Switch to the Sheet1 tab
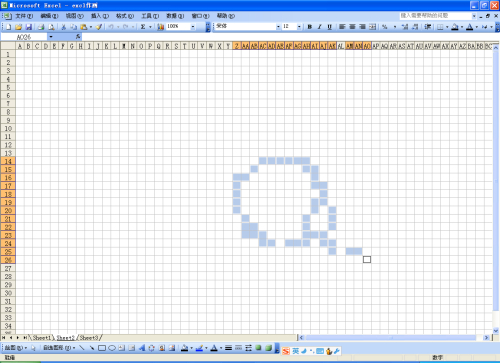This screenshot has width=500, height=363. tap(41, 338)
